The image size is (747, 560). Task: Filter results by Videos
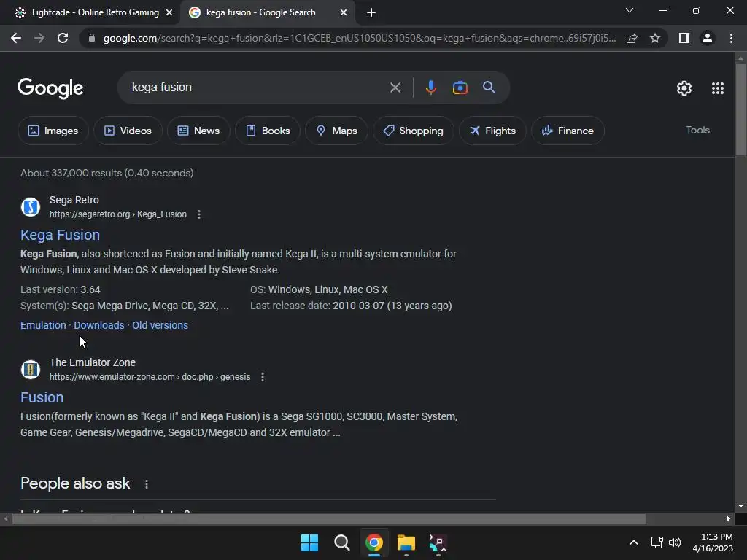[128, 131]
